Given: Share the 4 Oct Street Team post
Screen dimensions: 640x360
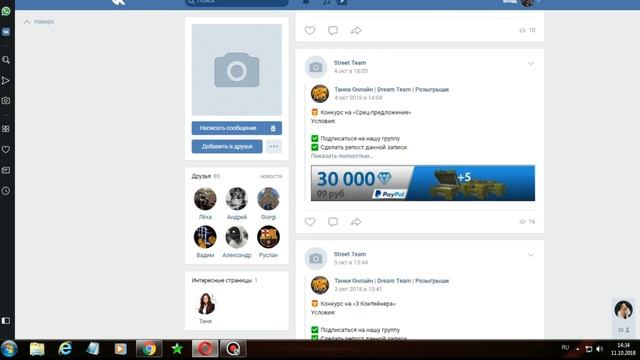Looking at the screenshot, I should coord(356,222).
